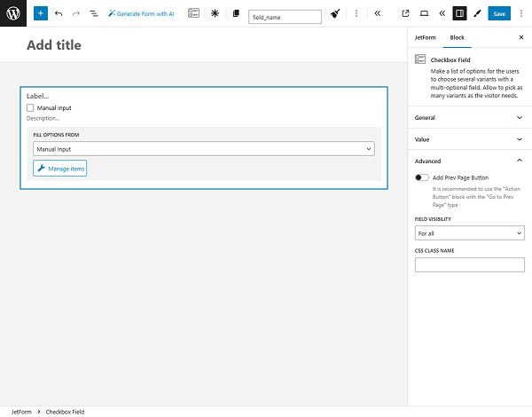Open the Fill Options From dropdown
532x417 pixels.
(x=204, y=149)
